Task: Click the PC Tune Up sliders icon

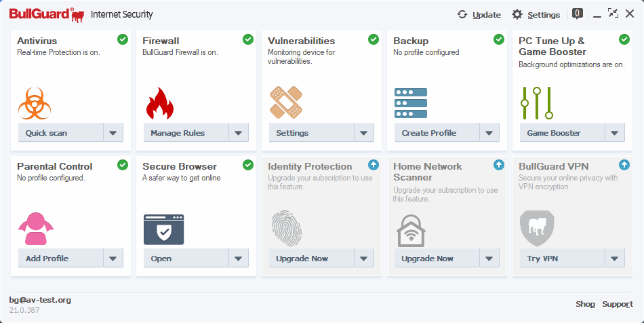Action: (537, 102)
